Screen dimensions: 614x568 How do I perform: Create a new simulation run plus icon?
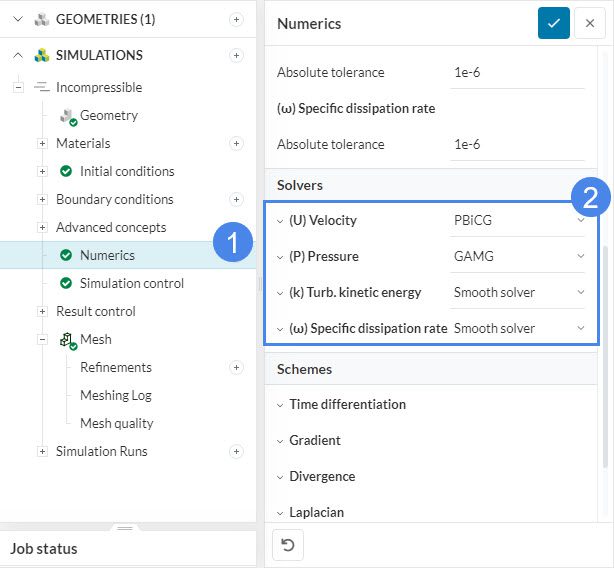coord(236,451)
